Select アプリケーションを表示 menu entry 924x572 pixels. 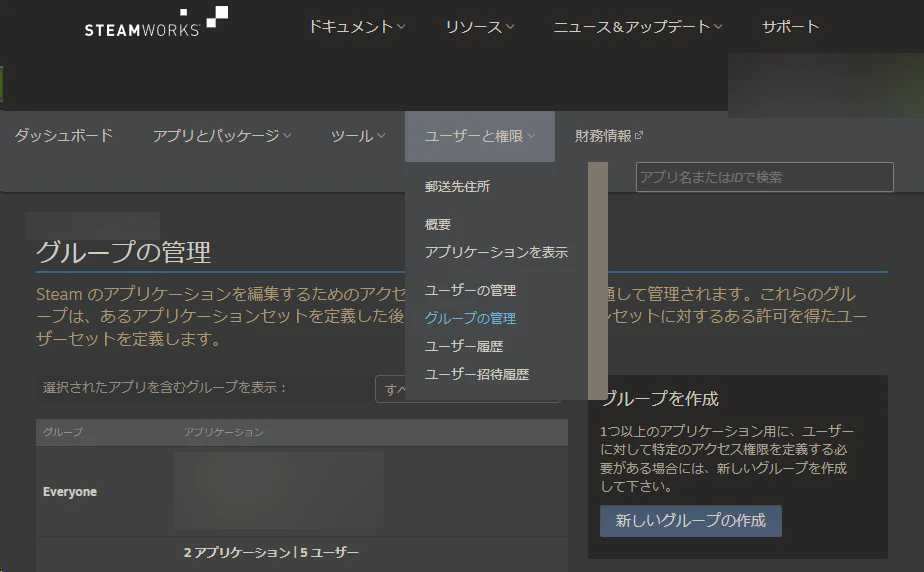[496, 252]
